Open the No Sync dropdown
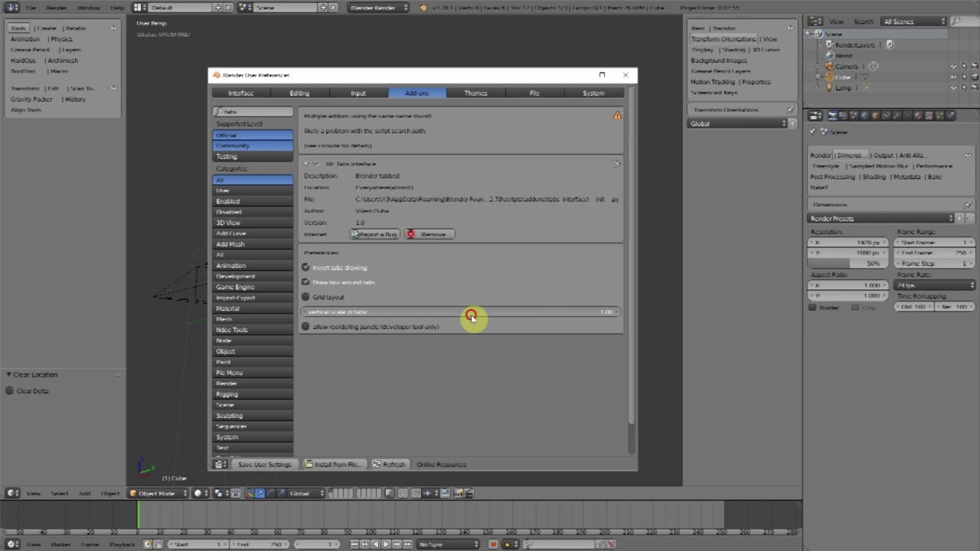Viewport: 980px width, 551px height. point(448,544)
